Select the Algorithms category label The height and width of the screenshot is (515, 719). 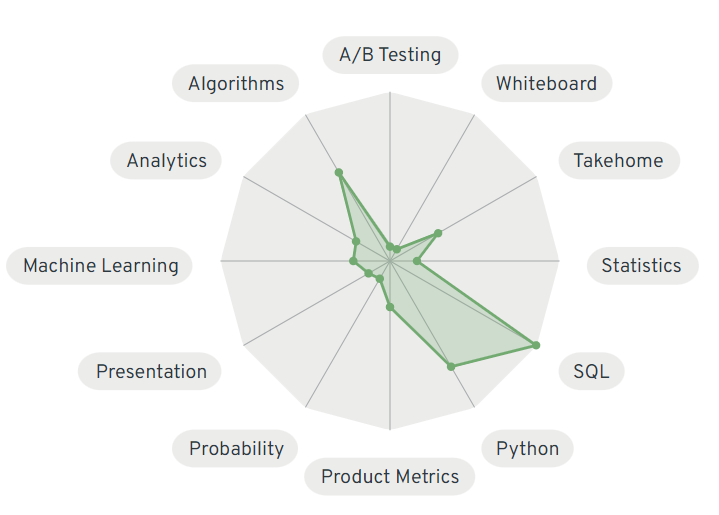pyautogui.click(x=236, y=83)
